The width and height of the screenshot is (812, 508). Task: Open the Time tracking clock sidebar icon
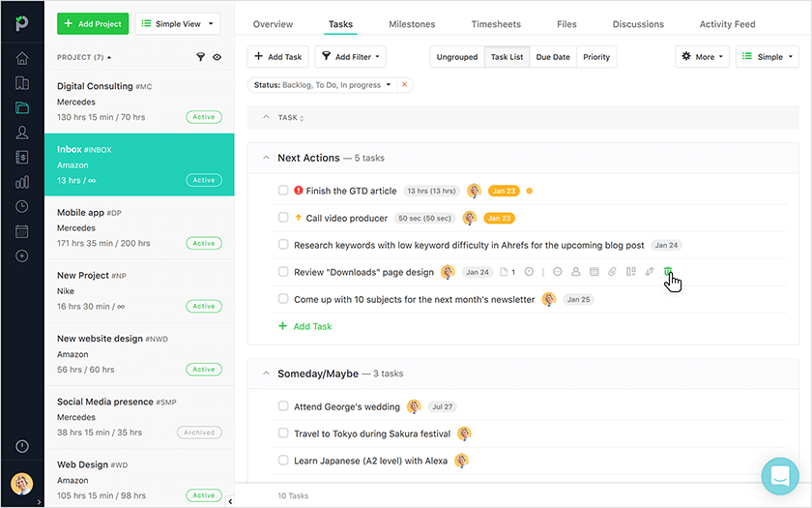(x=21, y=206)
